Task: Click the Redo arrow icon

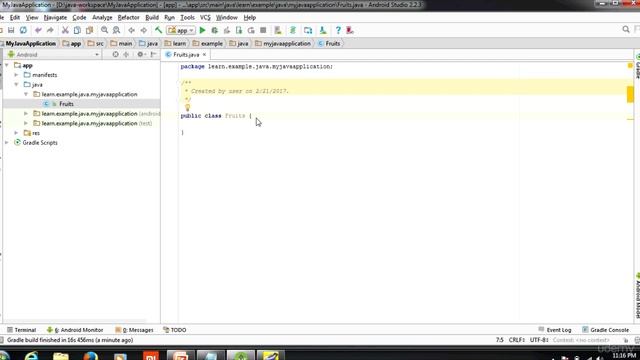Action: [50, 30]
